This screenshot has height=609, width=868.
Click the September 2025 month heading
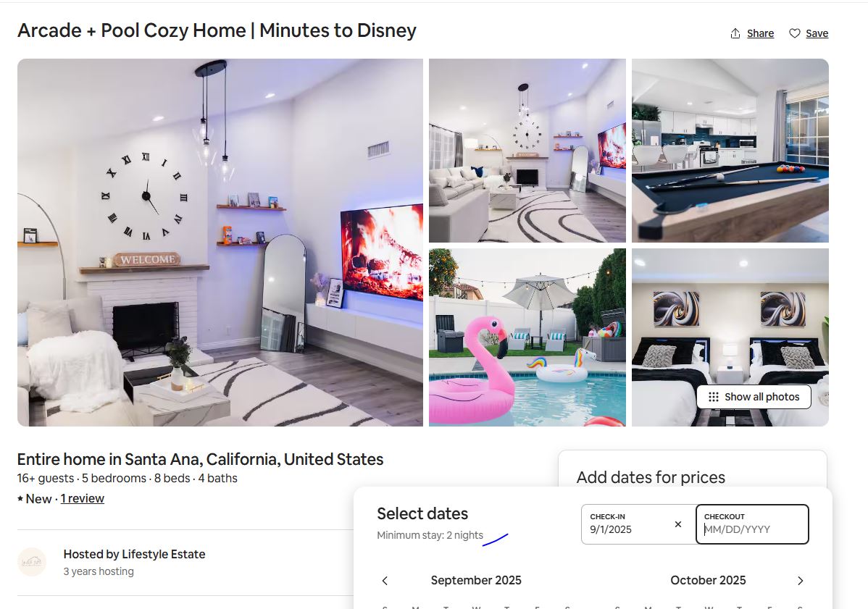pos(476,580)
